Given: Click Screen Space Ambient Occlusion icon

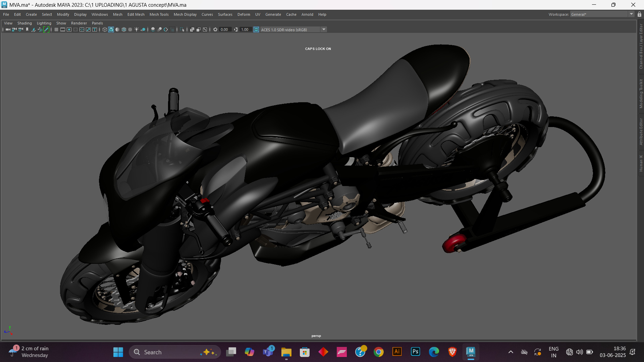Looking at the screenshot, I should [153, 29].
